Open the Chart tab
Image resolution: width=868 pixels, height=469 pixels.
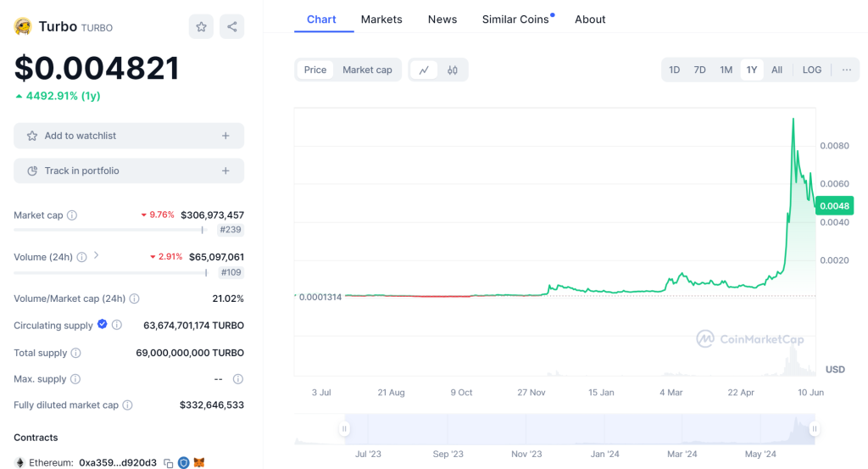click(321, 20)
